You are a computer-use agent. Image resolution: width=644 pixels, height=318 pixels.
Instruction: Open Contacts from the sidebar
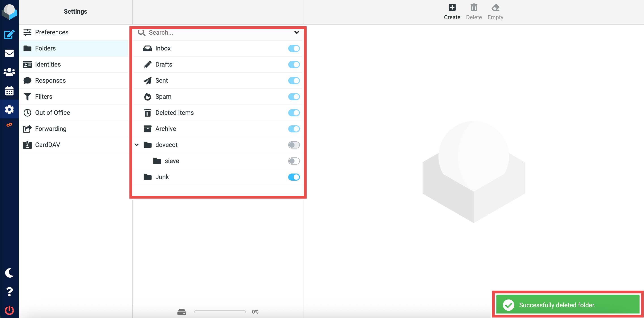tap(9, 72)
